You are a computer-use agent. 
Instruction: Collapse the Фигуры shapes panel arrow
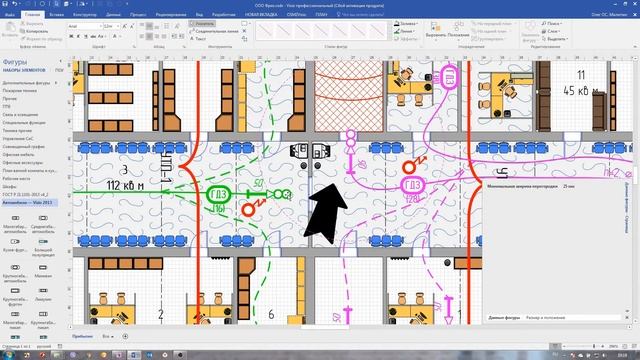coord(60,62)
